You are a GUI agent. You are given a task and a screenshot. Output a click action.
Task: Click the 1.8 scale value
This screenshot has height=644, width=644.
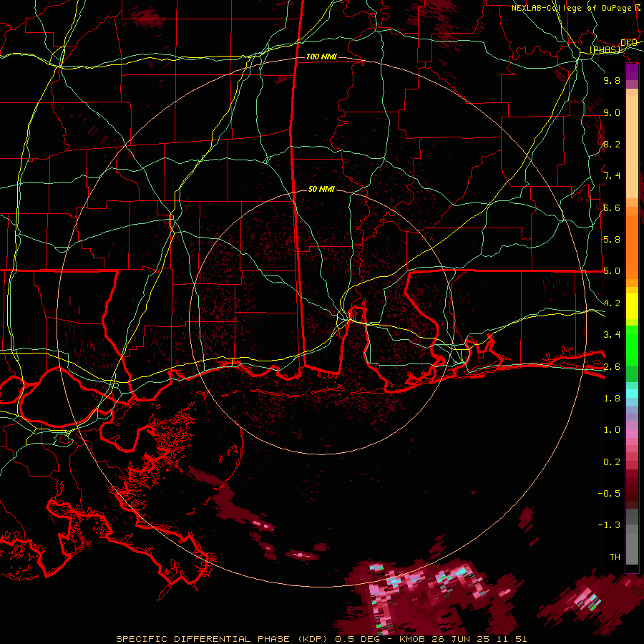click(x=612, y=399)
